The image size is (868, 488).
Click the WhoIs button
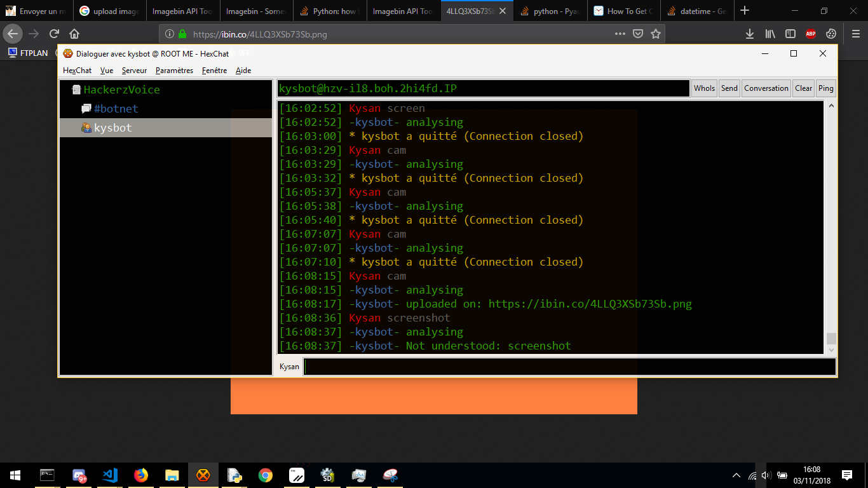point(704,88)
